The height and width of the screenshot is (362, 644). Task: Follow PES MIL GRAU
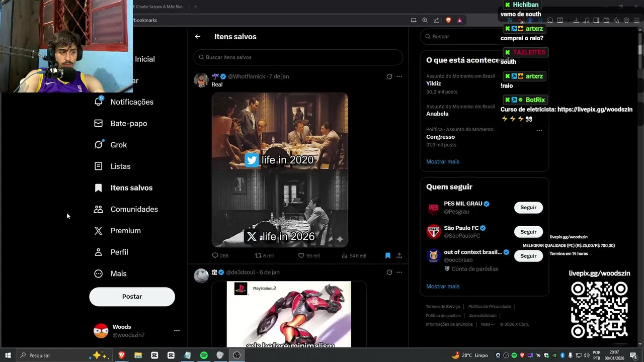point(528,207)
